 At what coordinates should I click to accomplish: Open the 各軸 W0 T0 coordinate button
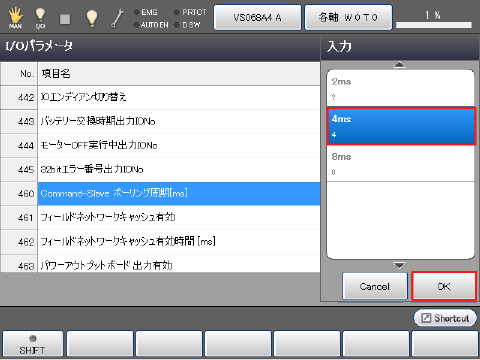click(348, 17)
